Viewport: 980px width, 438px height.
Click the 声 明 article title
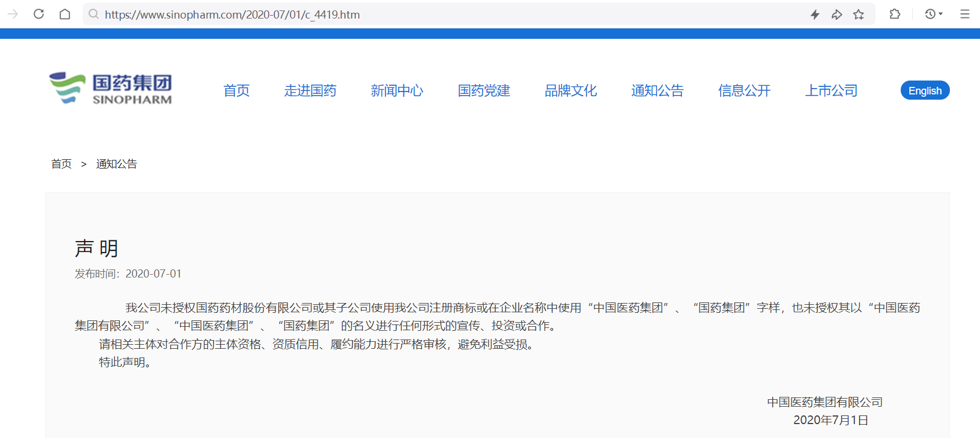(x=97, y=249)
